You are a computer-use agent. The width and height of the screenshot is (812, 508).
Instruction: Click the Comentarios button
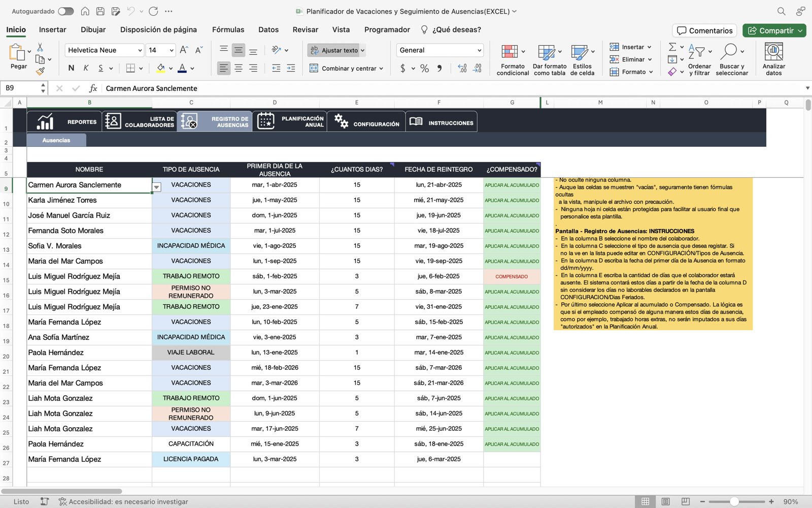704,30
